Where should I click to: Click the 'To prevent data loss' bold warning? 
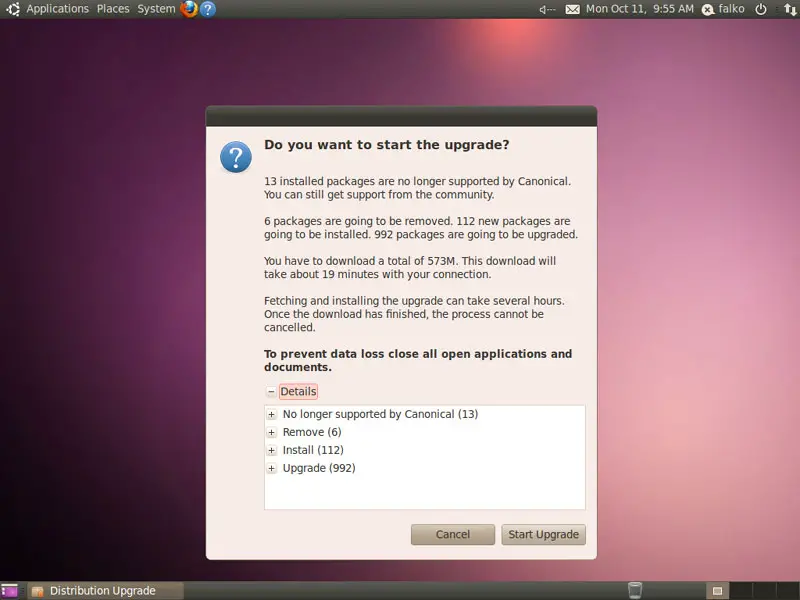click(418, 360)
